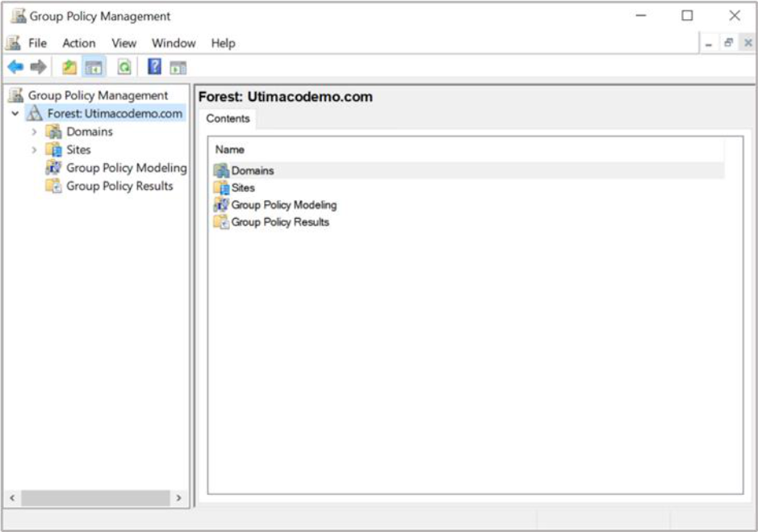Viewport: 758px width, 532px height.
Task: Expand the Sites node in the tree
Action: [34, 149]
